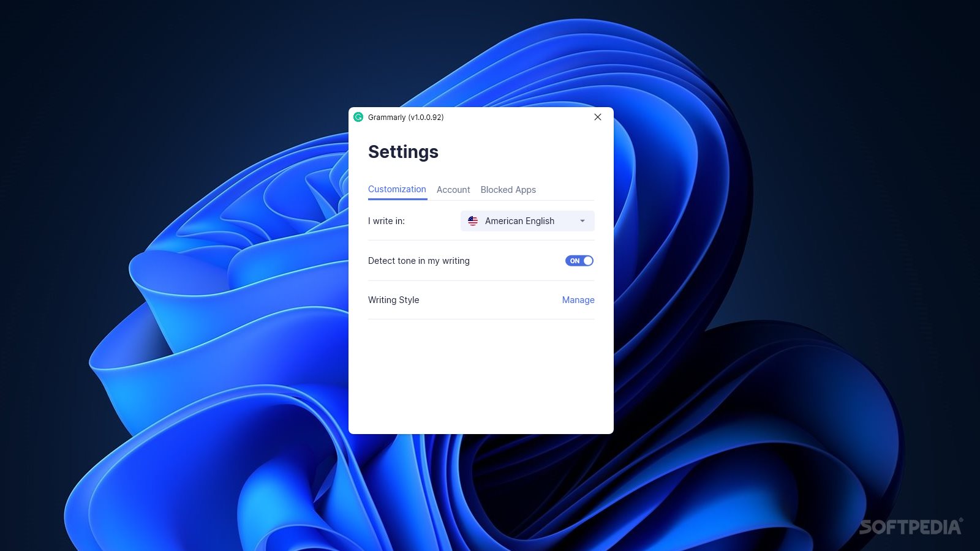Image resolution: width=980 pixels, height=551 pixels.
Task: Click the Settings heading text
Action: pyautogui.click(x=403, y=152)
